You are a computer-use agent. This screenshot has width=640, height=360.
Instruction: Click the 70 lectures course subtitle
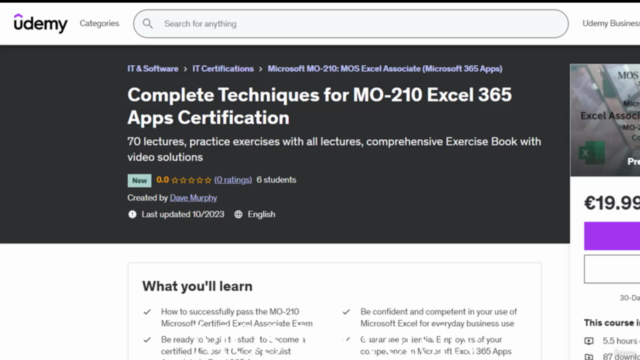coord(334,149)
